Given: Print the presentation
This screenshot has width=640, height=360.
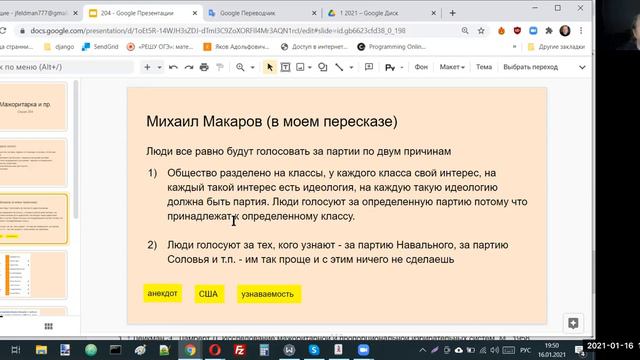Looking at the screenshot, I should (204, 67).
